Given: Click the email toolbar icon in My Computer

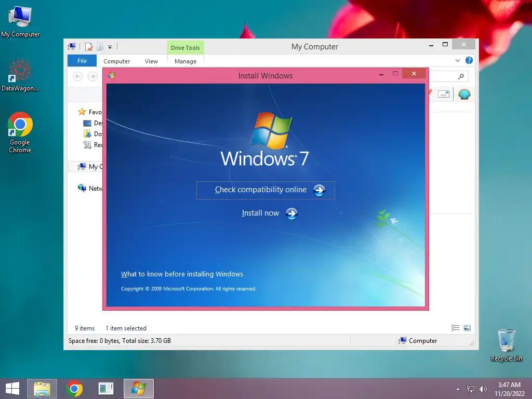Looking at the screenshot, I should coord(444,94).
